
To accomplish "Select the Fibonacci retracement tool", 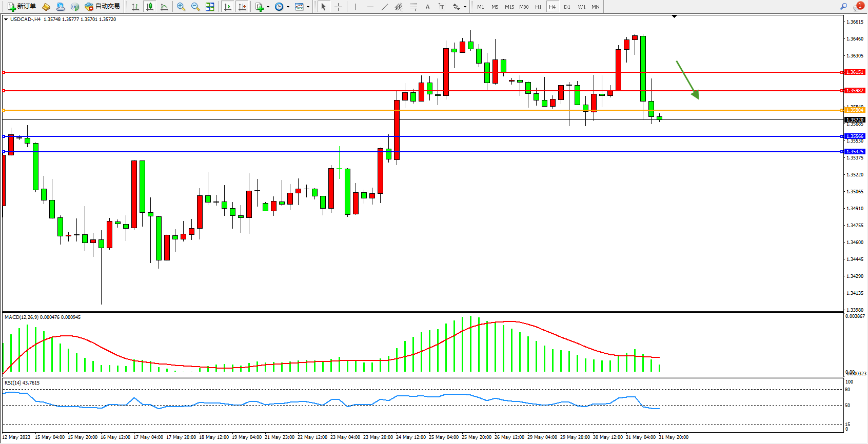I will [413, 7].
